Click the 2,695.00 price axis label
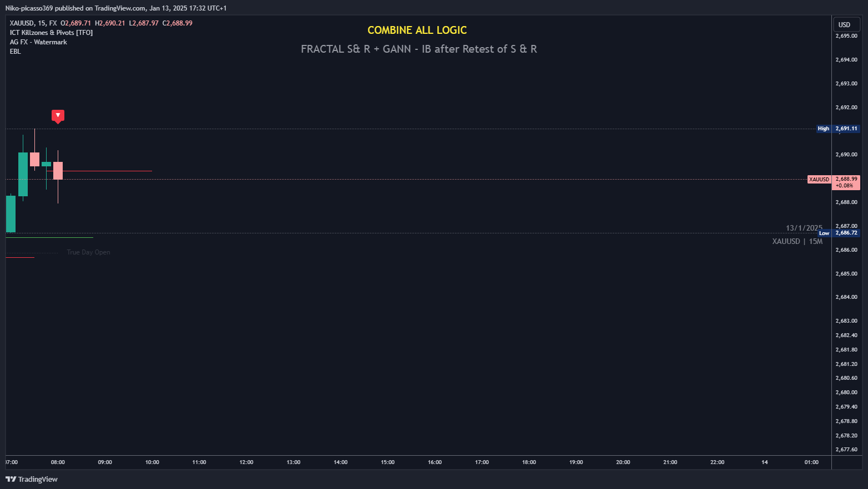 click(x=846, y=36)
